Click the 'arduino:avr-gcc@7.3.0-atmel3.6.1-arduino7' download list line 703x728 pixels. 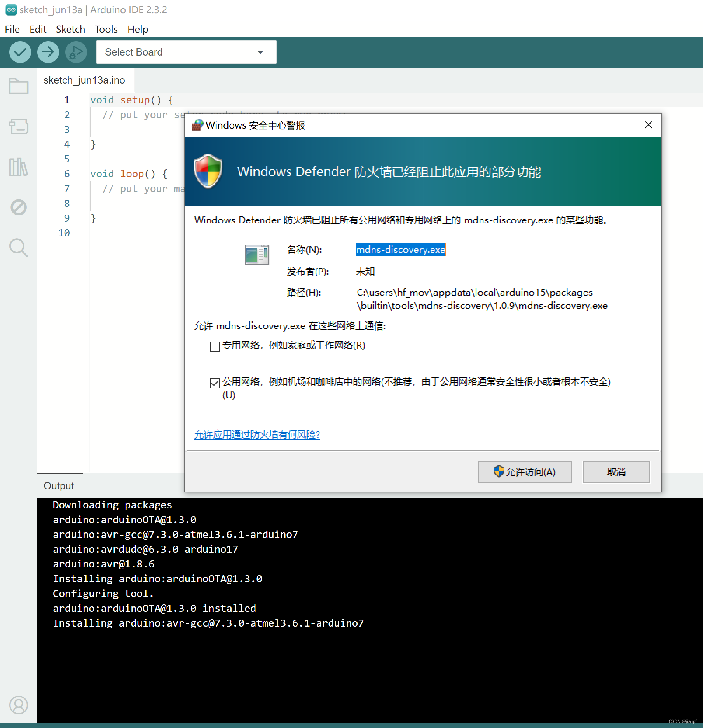(175, 534)
